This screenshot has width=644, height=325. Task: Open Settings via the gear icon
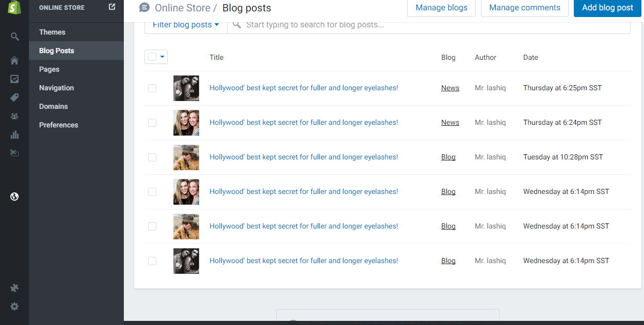click(x=14, y=306)
